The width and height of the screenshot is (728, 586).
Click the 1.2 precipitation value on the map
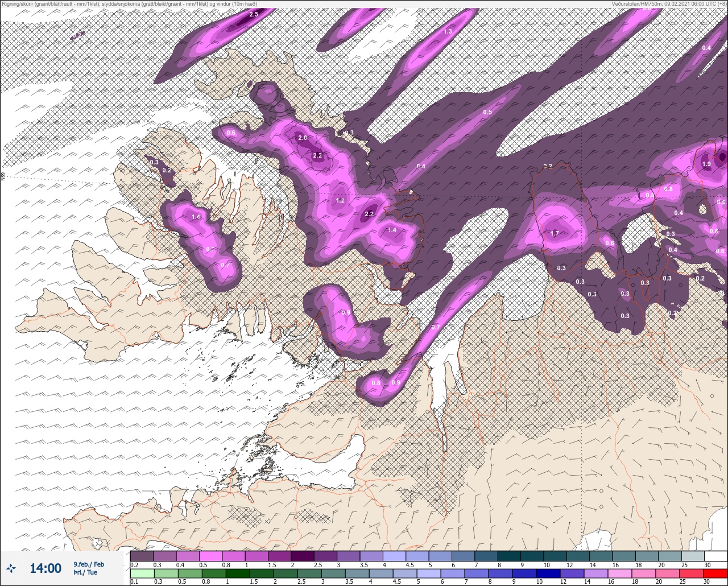coord(341,201)
